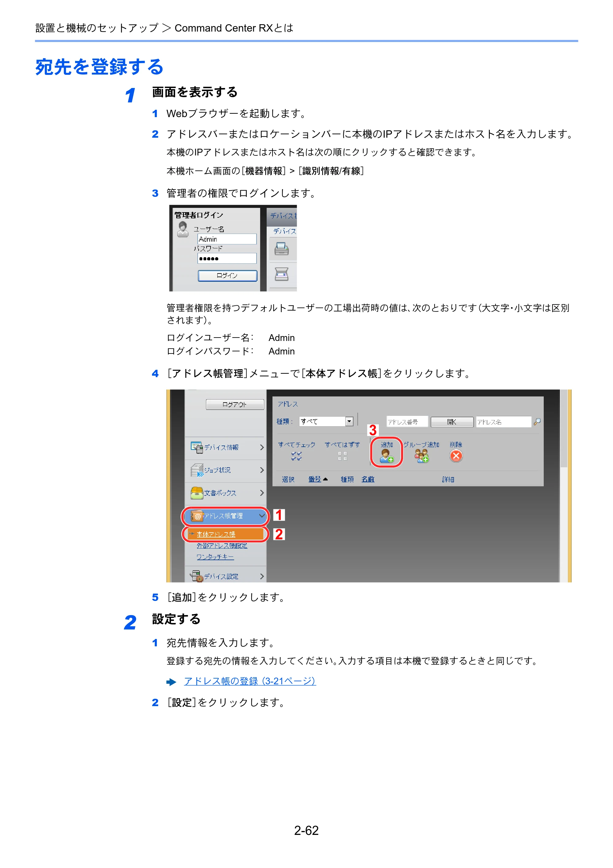613x868 pixels.
Task: Select the 本体アドレス帳 menu item
Action: pyautogui.click(x=226, y=534)
